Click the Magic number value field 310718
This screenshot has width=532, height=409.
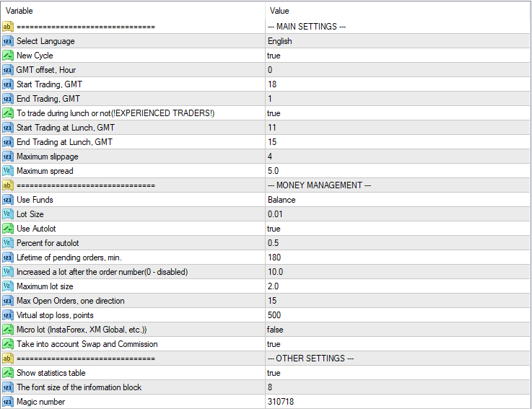click(x=281, y=402)
